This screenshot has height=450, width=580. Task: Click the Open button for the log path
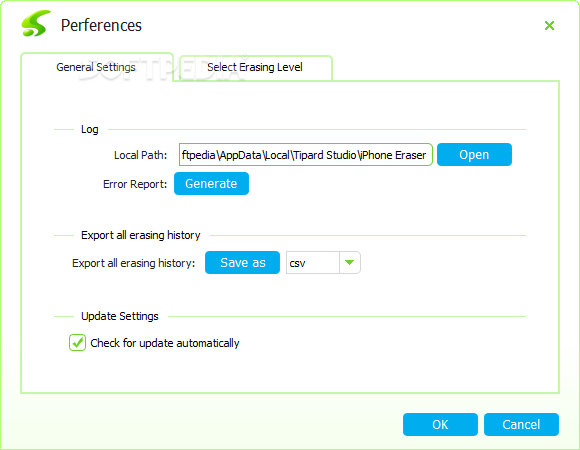tap(474, 155)
